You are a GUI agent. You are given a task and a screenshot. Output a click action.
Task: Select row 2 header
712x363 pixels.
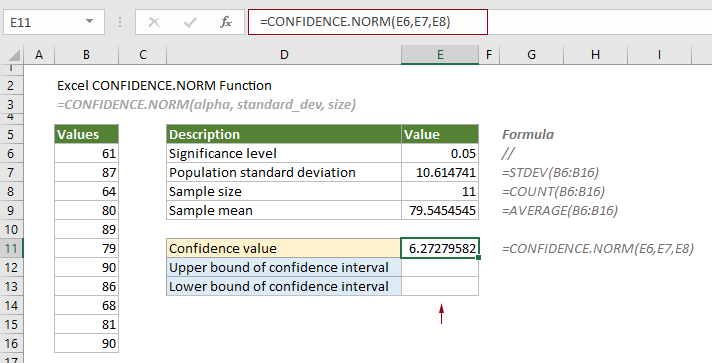[11, 85]
